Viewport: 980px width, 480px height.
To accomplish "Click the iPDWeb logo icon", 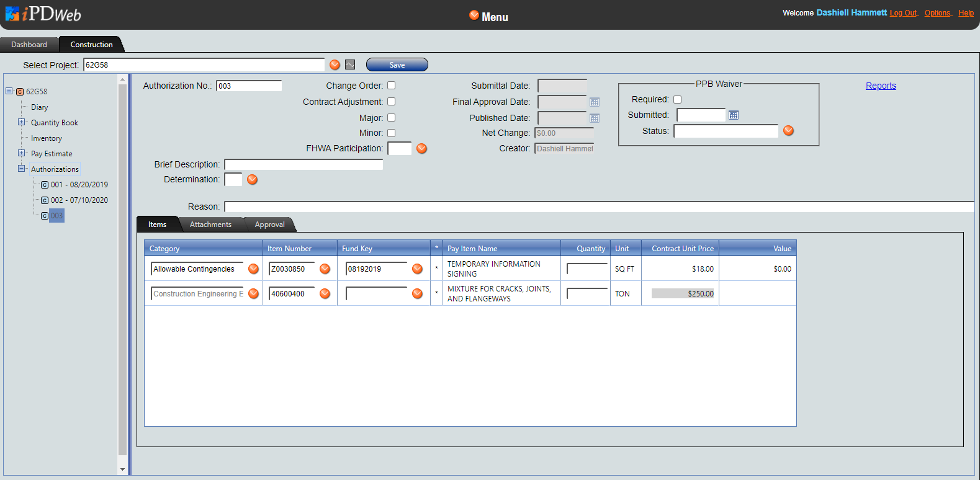I will point(12,14).
